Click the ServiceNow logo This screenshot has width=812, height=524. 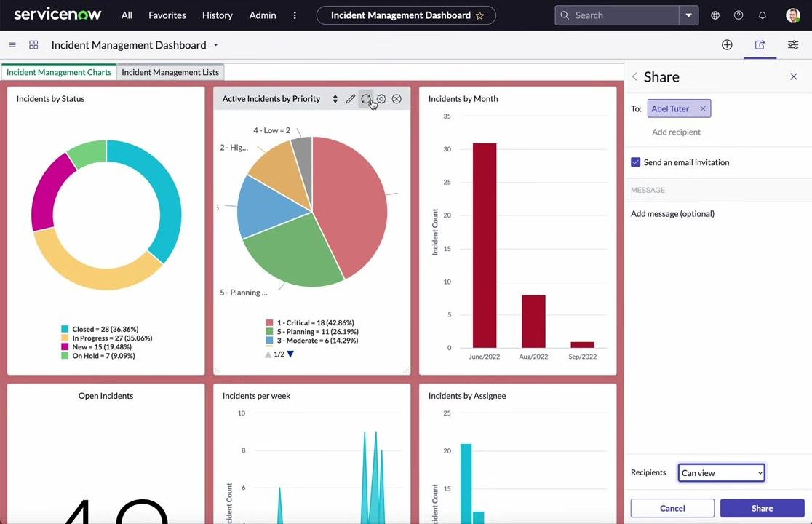pyautogui.click(x=57, y=15)
